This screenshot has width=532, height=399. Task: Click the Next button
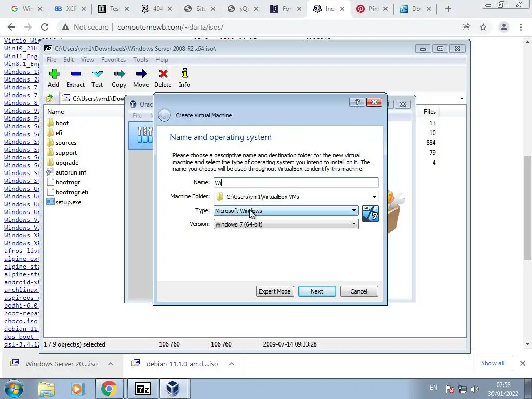317,291
